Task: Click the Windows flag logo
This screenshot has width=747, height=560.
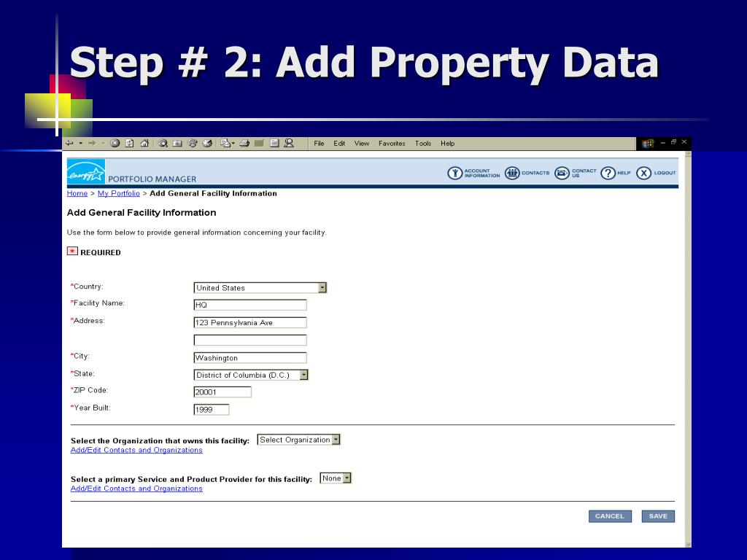Action: coord(648,144)
